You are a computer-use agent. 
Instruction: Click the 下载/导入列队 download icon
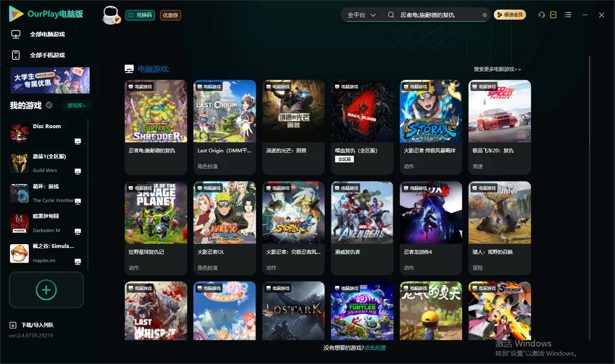(13, 325)
